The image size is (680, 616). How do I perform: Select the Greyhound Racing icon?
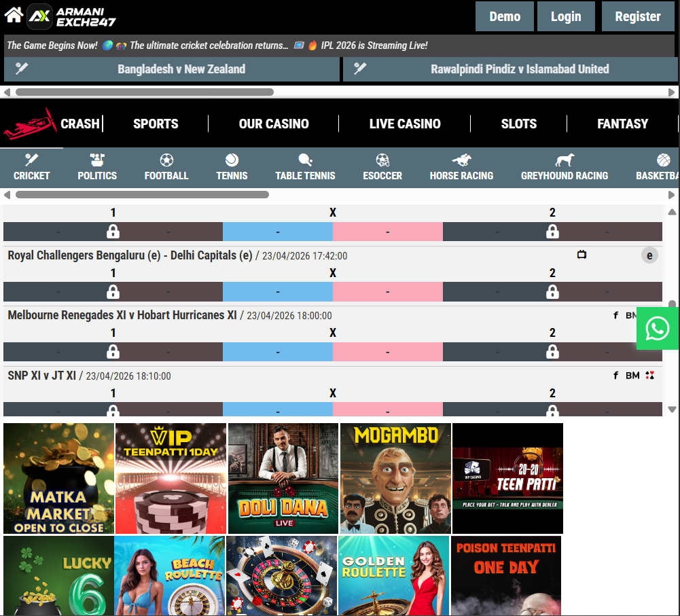[x=565, y=160]
